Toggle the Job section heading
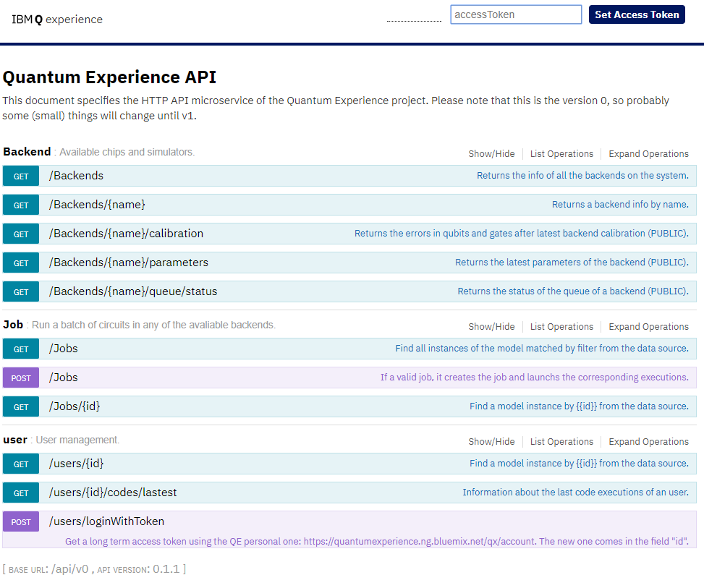The image size is (704, 588). 13,325
